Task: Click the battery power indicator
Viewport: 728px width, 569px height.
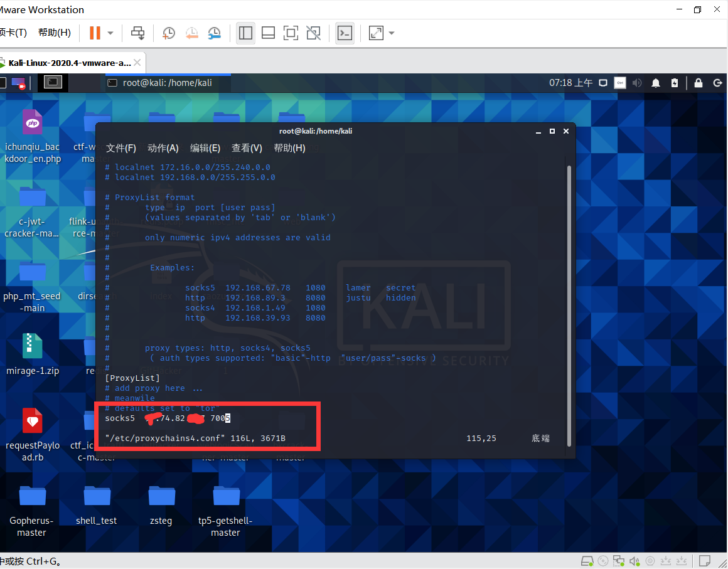Action: coord(675,83)
